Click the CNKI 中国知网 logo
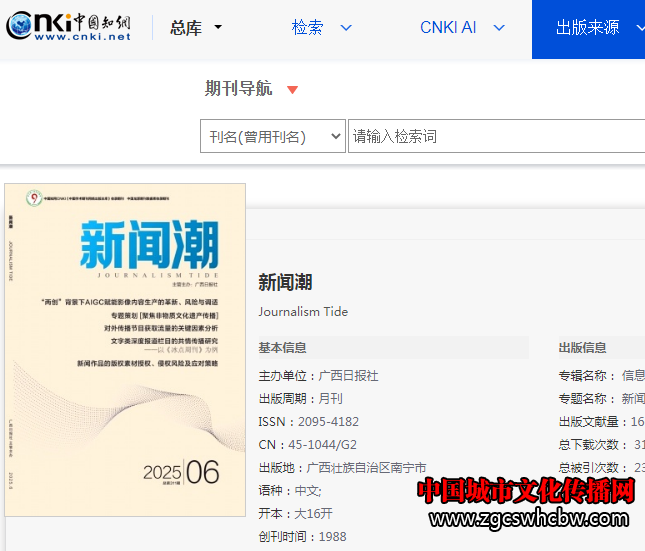The height and width of the screenshot is (551, 645). pos(70,27)
